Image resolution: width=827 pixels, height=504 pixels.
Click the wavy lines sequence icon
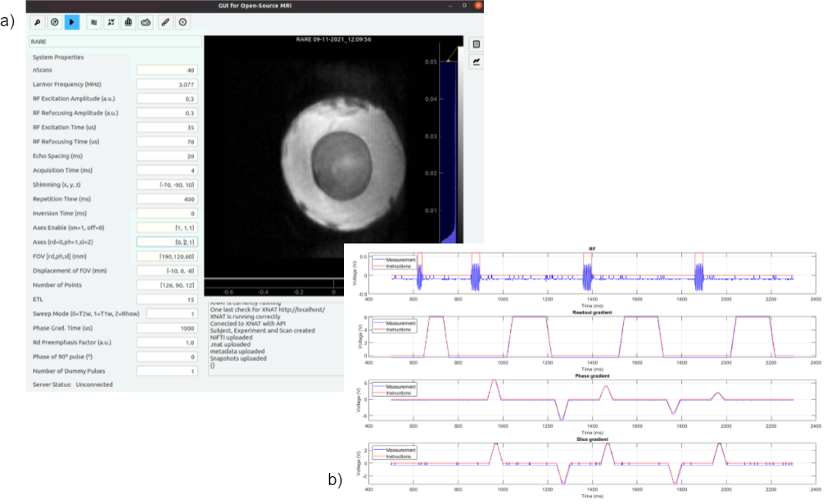coord(93,22)
